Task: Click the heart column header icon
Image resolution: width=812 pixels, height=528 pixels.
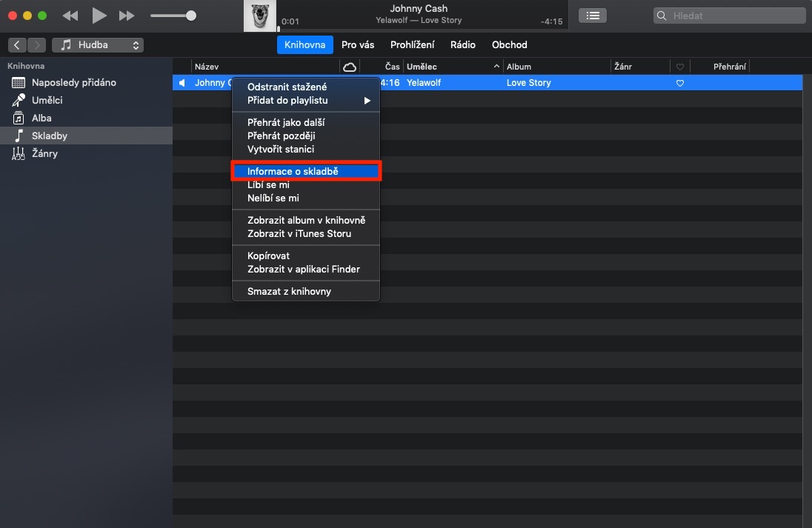Action: [680, 67]
